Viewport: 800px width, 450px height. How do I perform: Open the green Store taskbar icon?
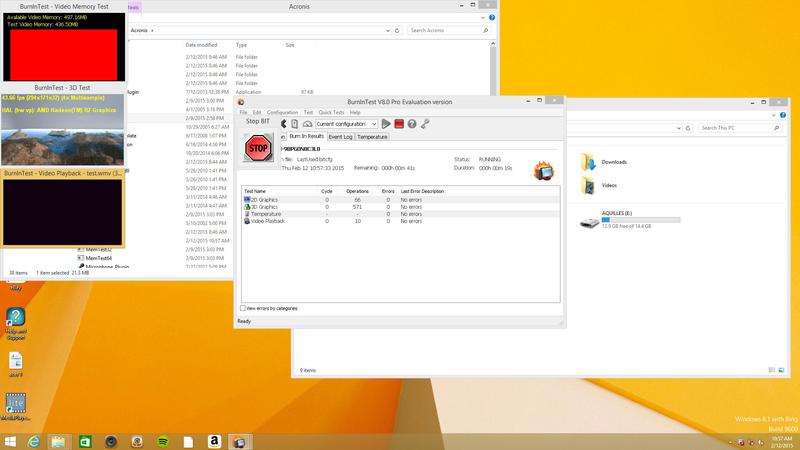coord(85,441)
